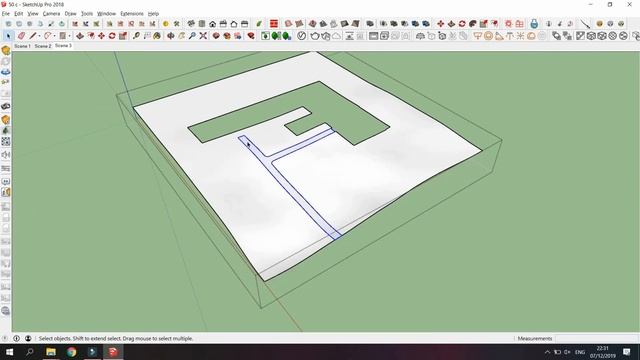The width and height of the screenshot is (640, 360).
Task: Click the SketchUp taskbar button
Action: [113, 352]
